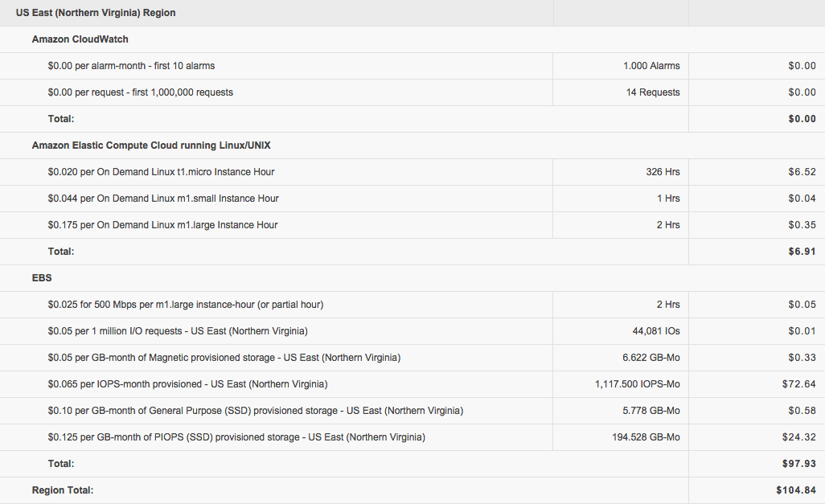Select the m1.small Instance Hour rate line

tap(163, 199)
